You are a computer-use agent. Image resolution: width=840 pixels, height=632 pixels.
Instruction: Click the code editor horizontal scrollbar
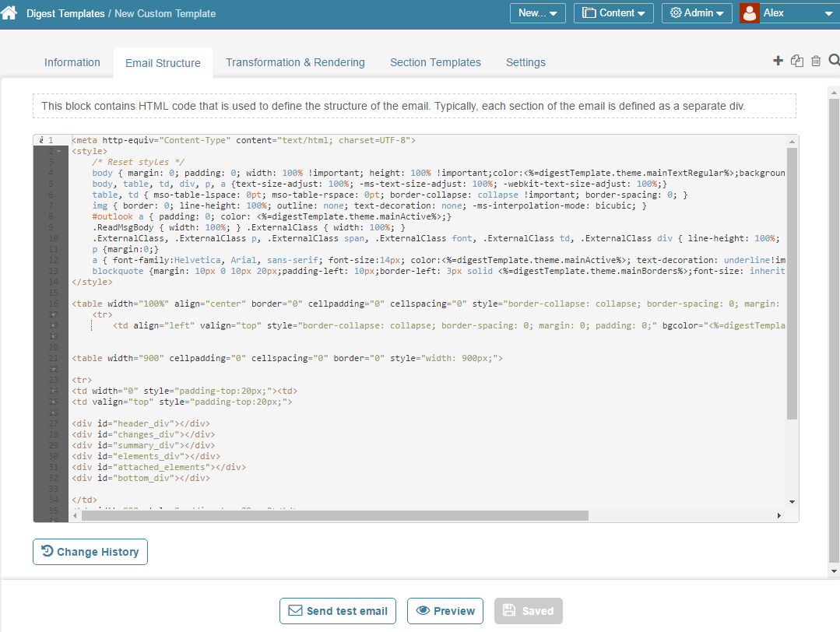[x=335, y=515]
